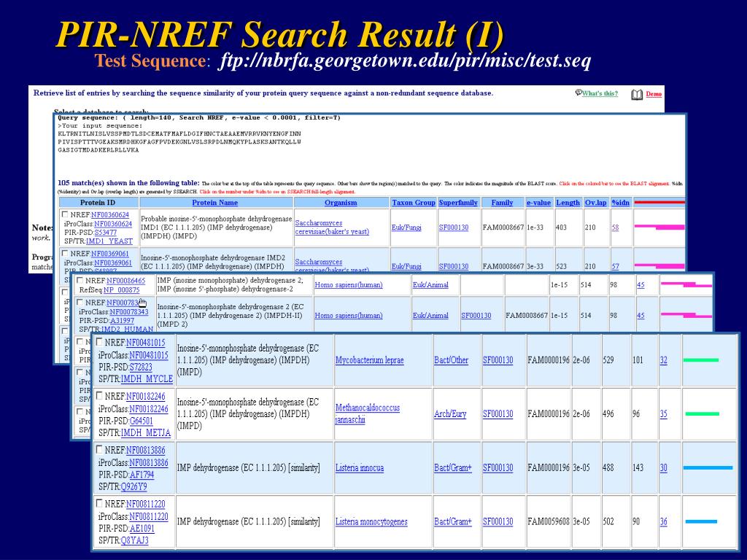Open PIR-PSD link G64501
The image size is (747, 560).
[141, 421]
